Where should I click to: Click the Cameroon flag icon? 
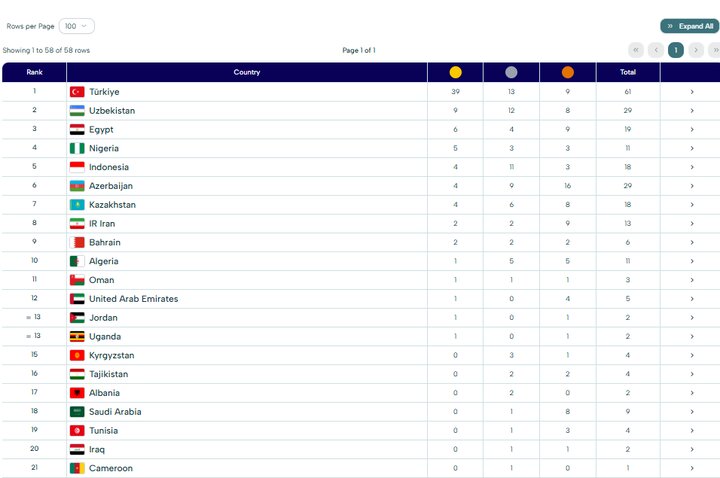(77, 468)
